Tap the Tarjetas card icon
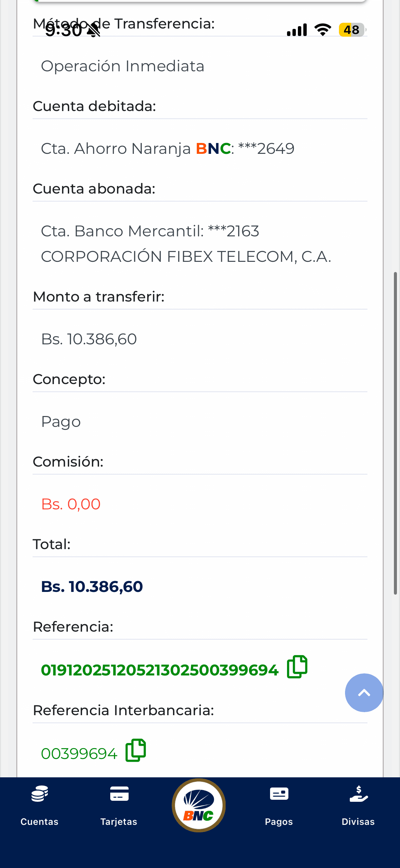400x868 pixels. pyautogui.click(x=119, y=794)
